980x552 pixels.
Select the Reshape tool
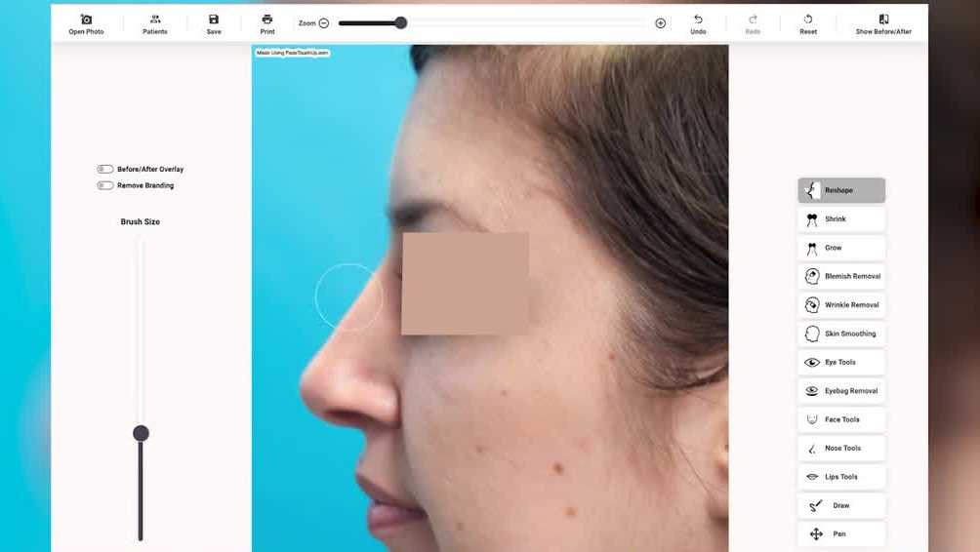click(x=841, y=190)
